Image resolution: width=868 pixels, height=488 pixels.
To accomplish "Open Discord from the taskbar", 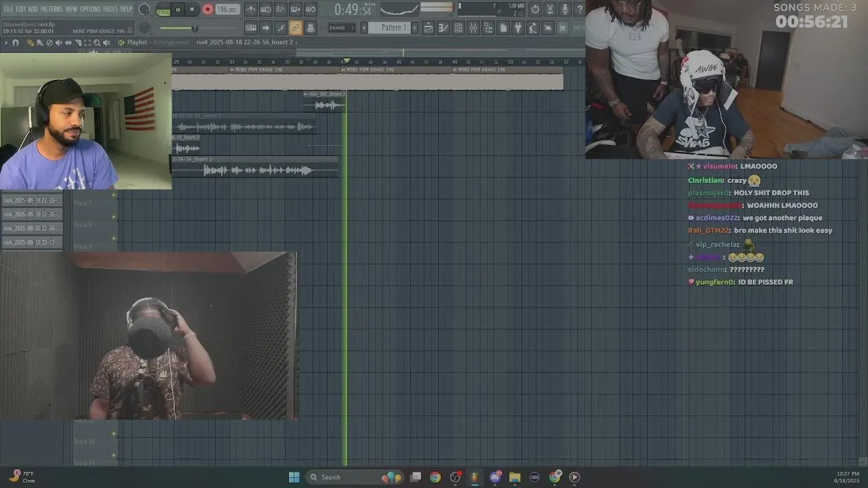I will point(495,477).
